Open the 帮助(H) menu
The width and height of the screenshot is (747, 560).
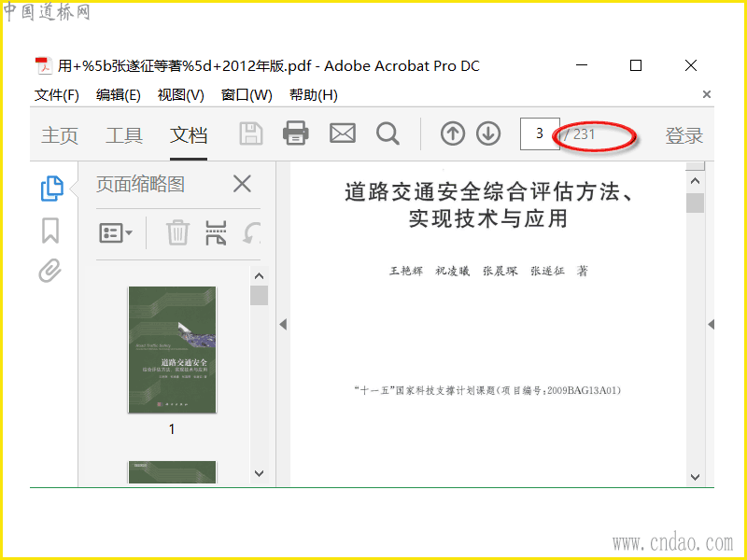[x=314, y=95]
